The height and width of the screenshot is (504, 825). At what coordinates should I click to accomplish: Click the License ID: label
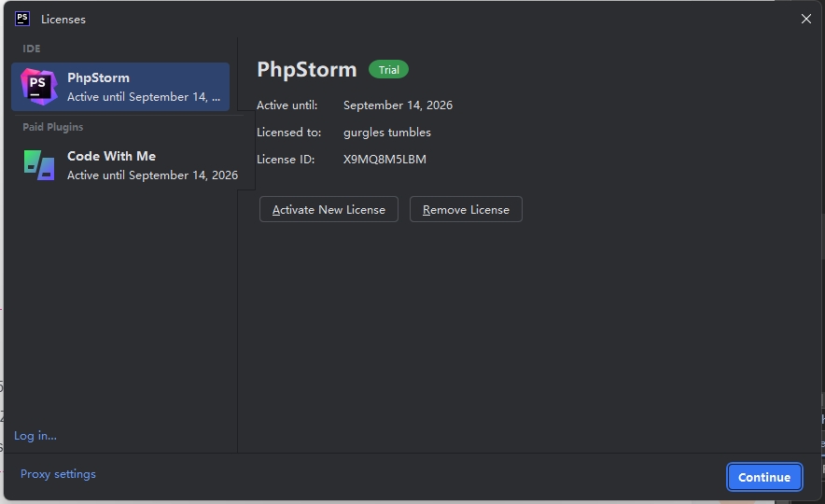(286, 159)
